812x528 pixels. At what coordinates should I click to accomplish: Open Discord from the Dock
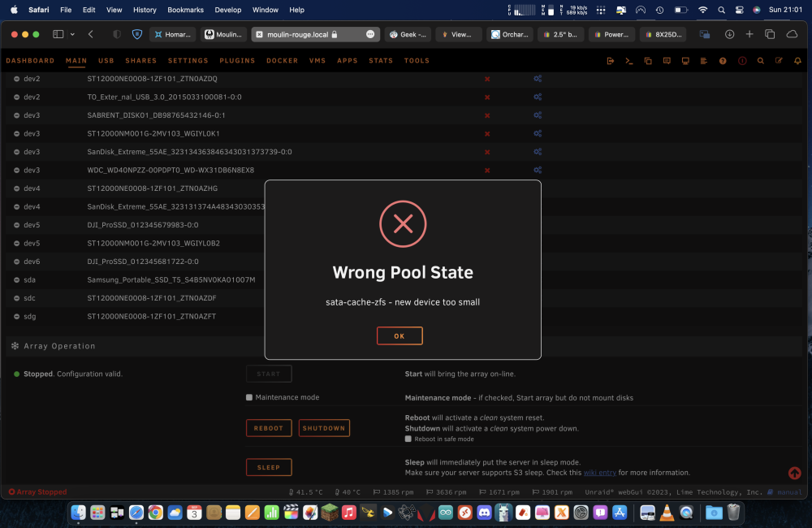click(x=484, y=513)
